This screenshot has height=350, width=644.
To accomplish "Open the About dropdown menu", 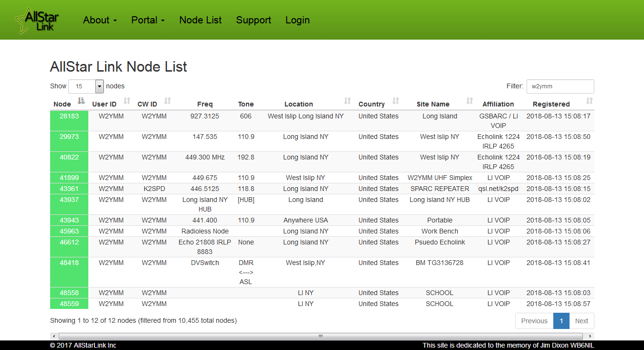I will (x=100, y=20).
